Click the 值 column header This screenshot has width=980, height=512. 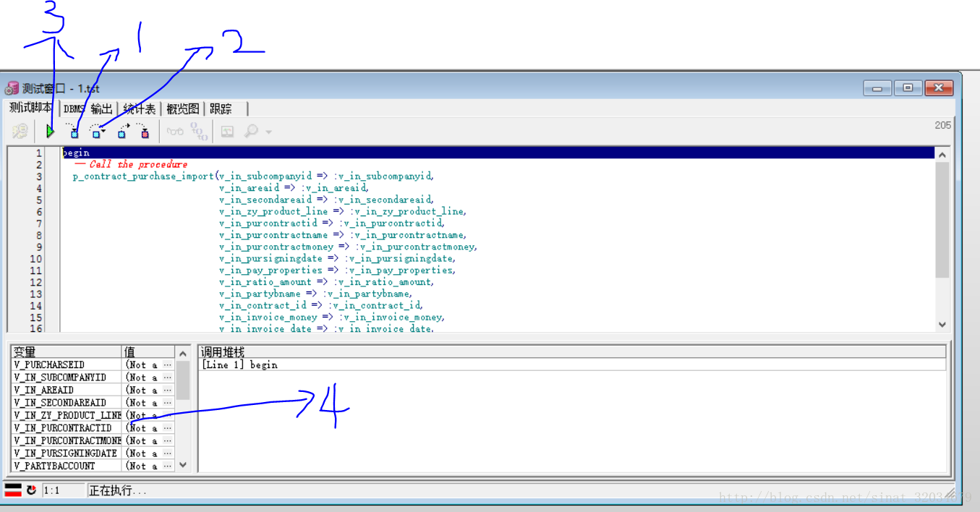148,352
